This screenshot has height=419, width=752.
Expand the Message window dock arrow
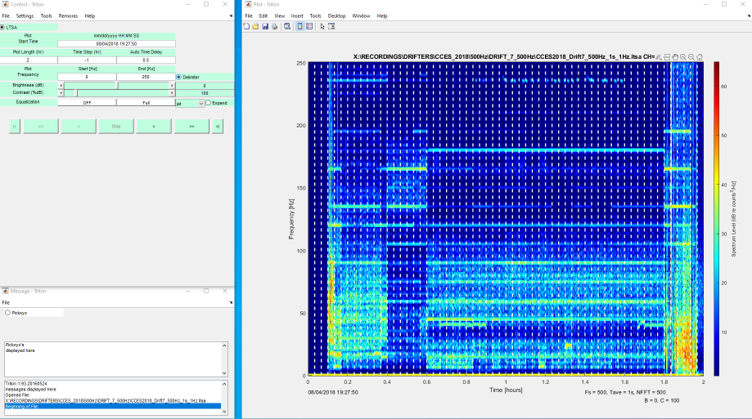coord(231,302)
